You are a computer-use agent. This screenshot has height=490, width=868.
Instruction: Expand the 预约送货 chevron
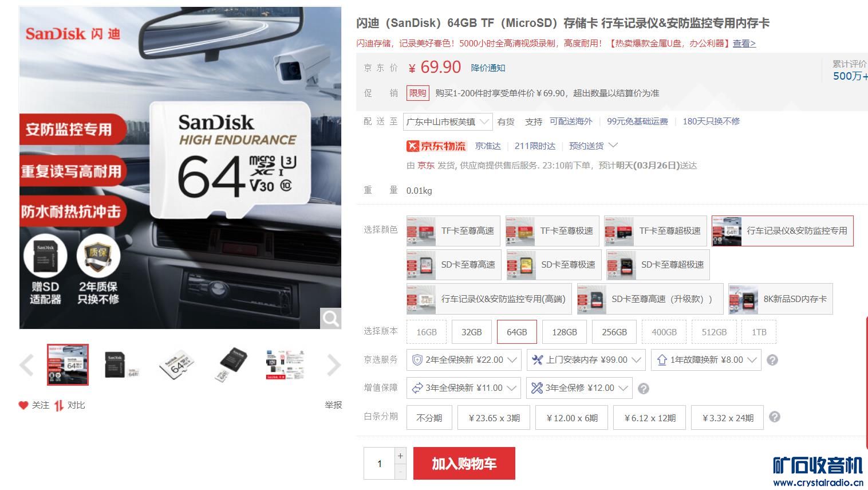click(x=613, y=146)
